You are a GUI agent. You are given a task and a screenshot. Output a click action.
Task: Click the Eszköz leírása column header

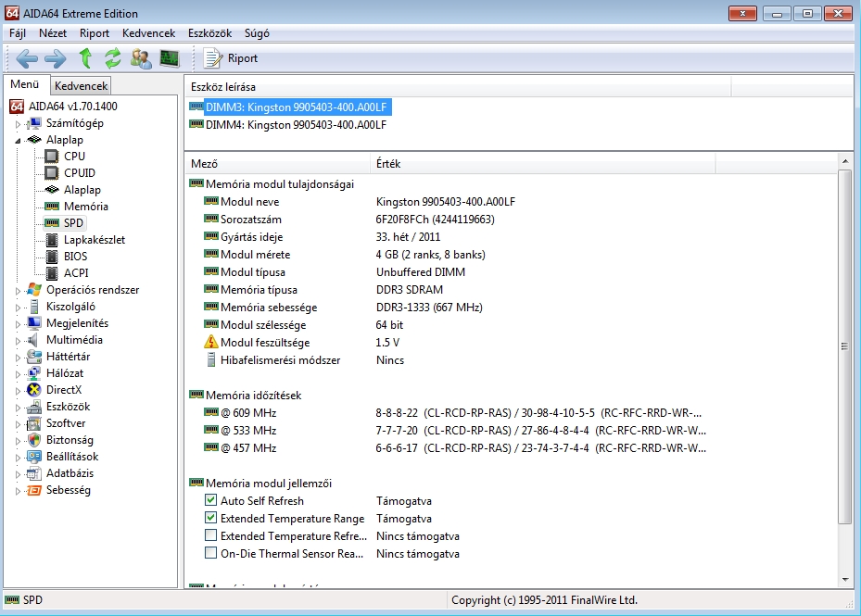(458, 87)
